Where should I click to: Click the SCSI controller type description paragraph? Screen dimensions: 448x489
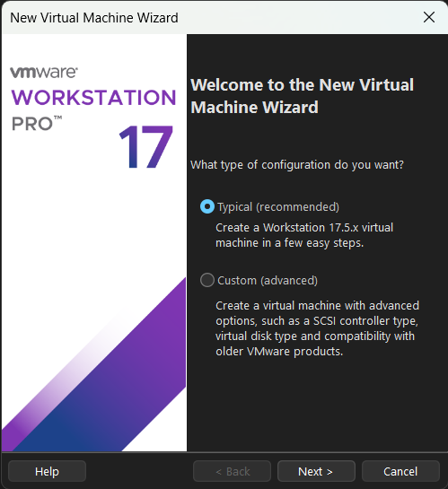tap(317, 328)
